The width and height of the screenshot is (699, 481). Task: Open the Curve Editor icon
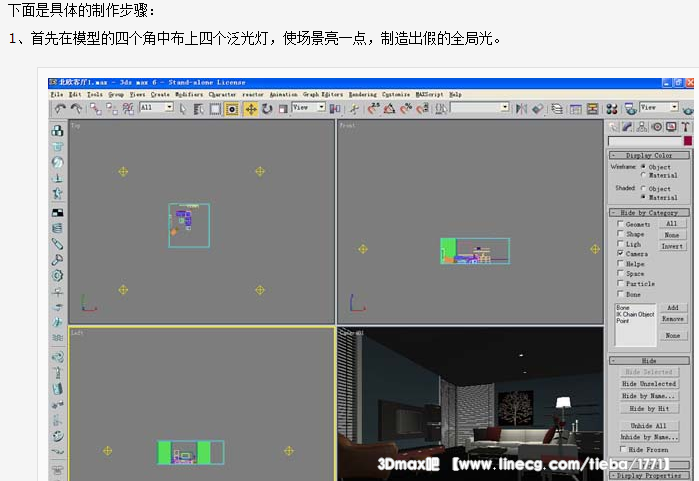tap(576, 109)
